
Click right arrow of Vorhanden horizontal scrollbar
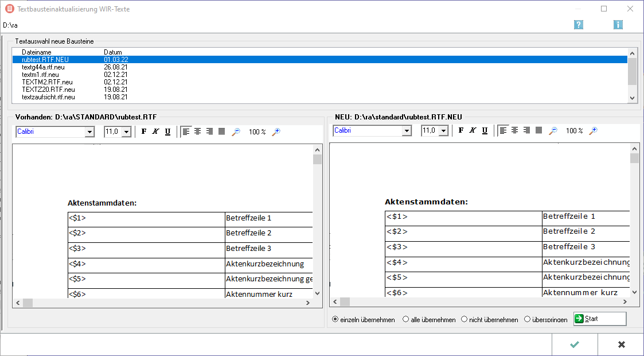(308, 303)
